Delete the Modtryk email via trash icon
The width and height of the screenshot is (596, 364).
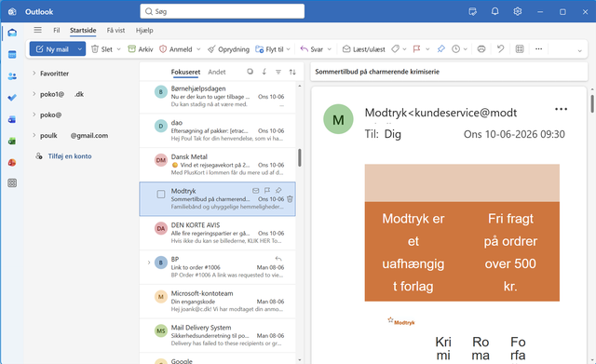[x=290, y=199]
